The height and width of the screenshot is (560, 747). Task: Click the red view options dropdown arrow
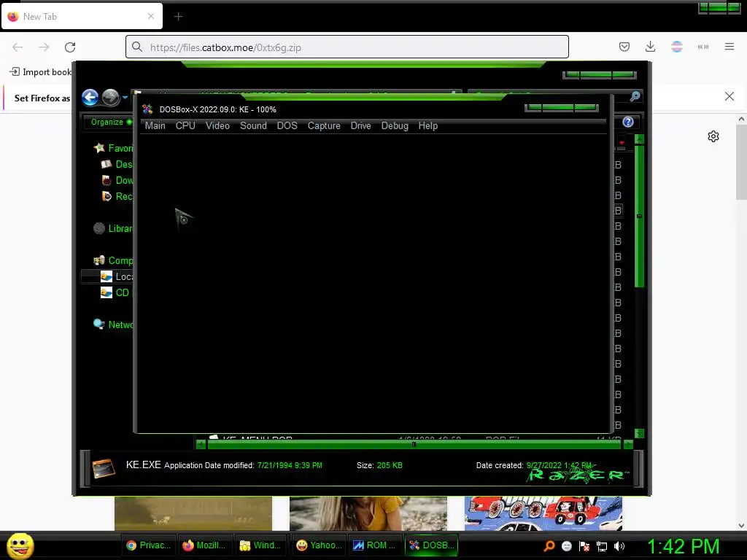point(622,142)
